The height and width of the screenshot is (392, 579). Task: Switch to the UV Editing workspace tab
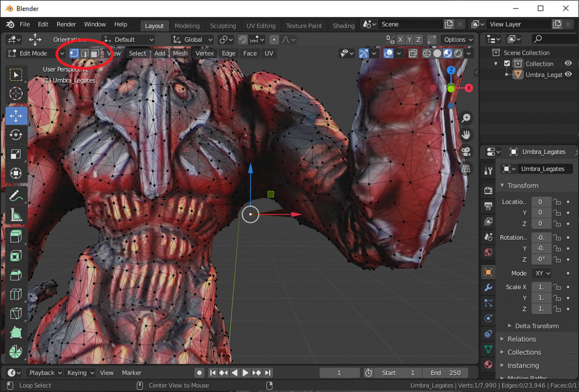point(261,25)
